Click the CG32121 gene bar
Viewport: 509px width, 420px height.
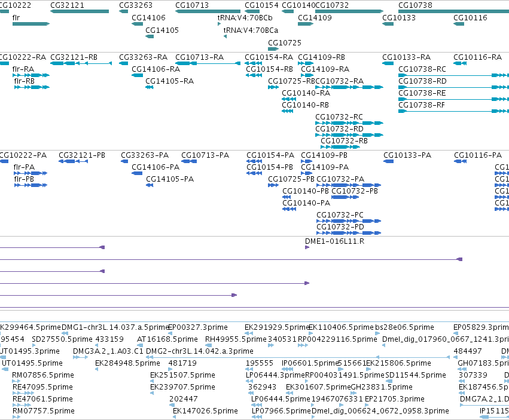pos(80,11)
